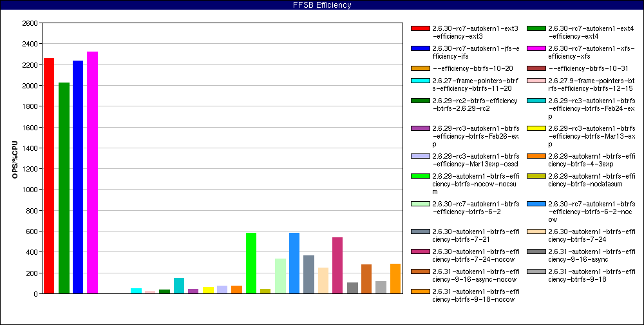The height and width of the screenshot is (325, 644).
Task: Click the crimson btrfs-7-24-nocow bar
Action: click(337, 265)
